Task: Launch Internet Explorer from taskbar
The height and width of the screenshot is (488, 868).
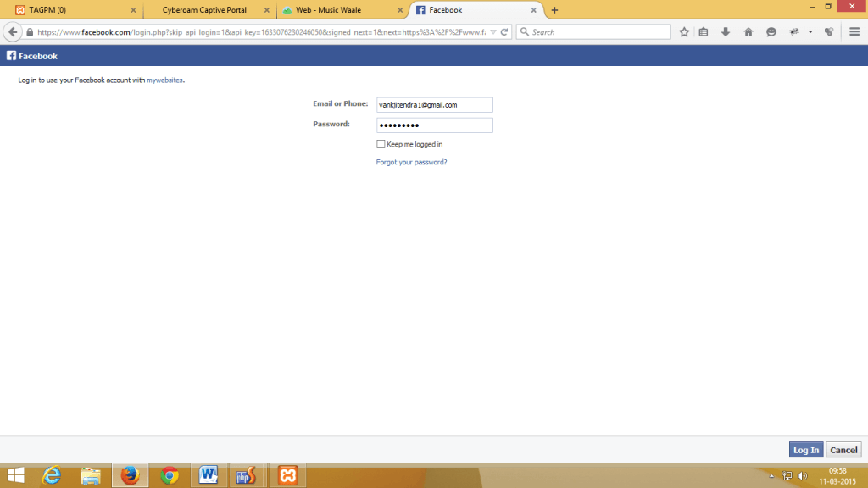Action: (x=52, y=475)
